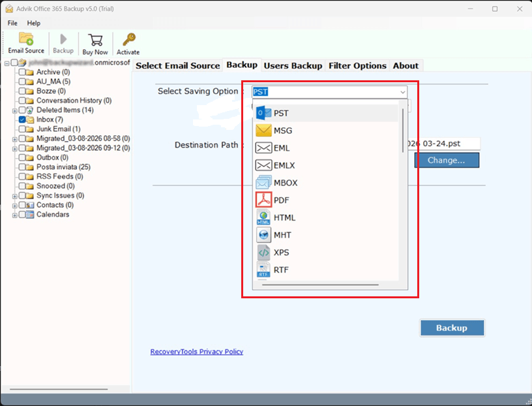The width and height of the screenshot is (532, 406).
Task: Check the Archive (0) folder checkbox
Action: click(22, 72)
